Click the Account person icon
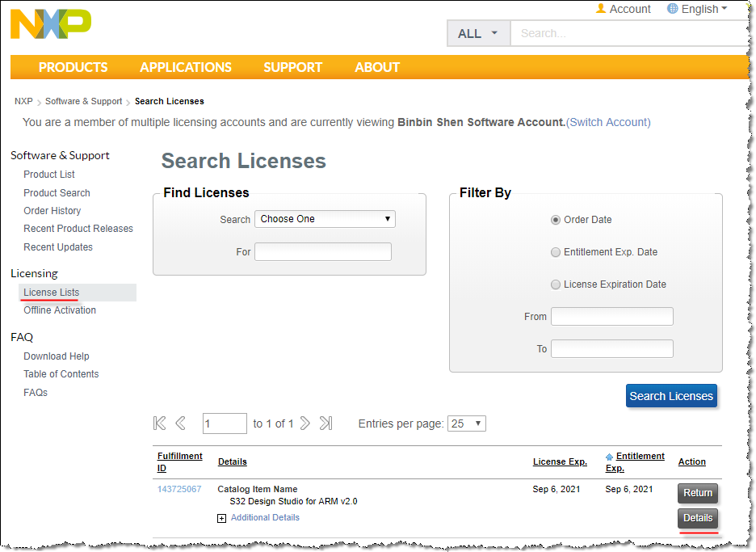The height and width of the screenshot is (552, 756). [x=600, y=9]
